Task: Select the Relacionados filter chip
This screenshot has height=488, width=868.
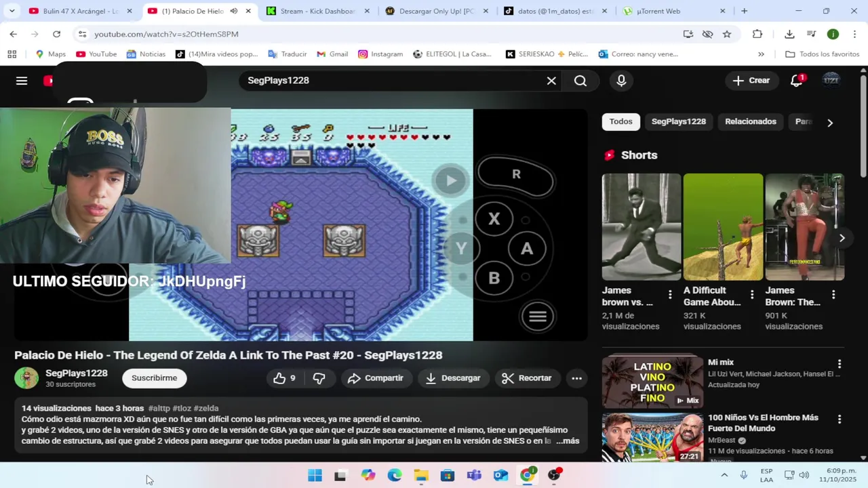Action: [x=751, y=122]
